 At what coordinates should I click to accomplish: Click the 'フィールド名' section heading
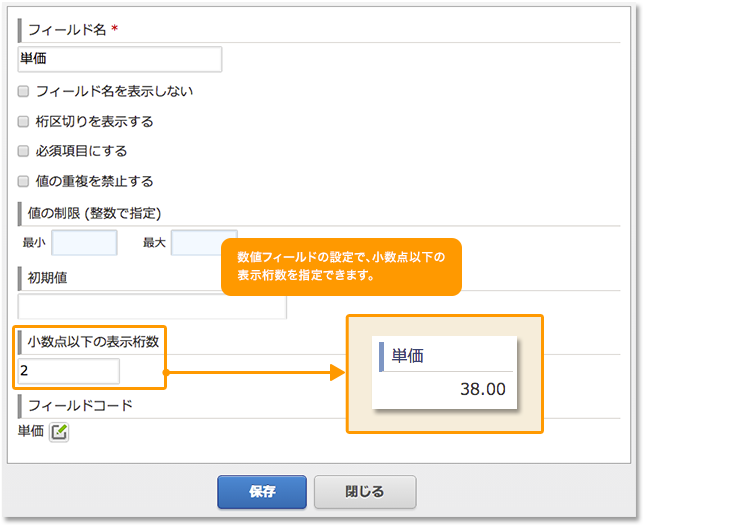click(68, 30)
